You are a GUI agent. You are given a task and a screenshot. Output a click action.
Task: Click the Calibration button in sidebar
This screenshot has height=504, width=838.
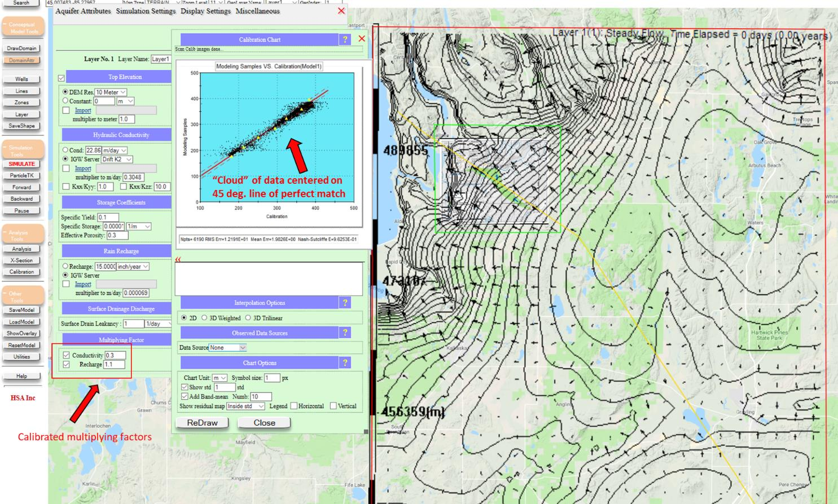click(21, 272)
